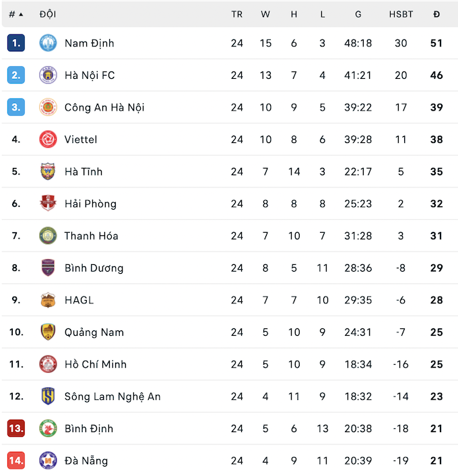This screenshot has width=458, height=476.
Task: Click the Quảng Nam team name
Action: click(x=94, y=332)
